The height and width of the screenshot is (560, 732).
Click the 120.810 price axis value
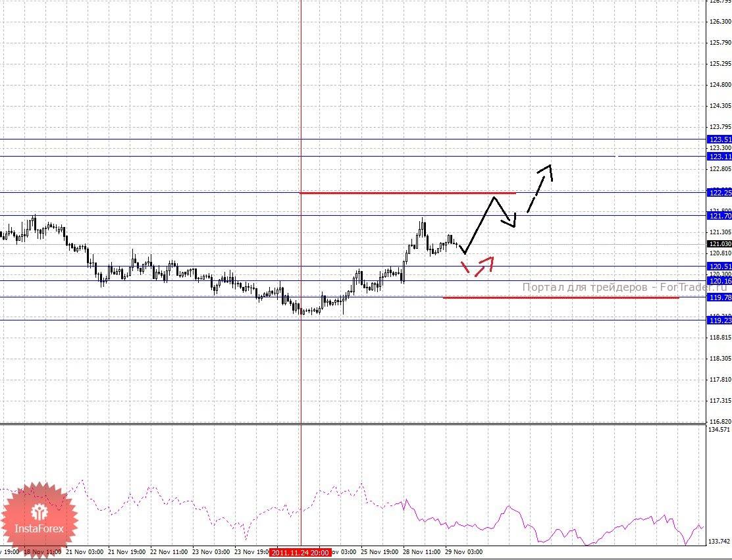click(x=720, y=253)
